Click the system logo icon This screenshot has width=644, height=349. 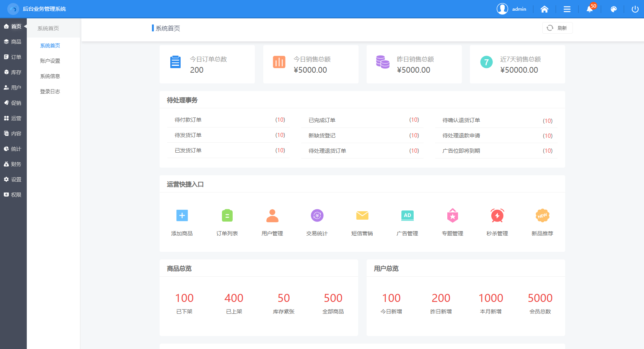(x=13, y=9)
